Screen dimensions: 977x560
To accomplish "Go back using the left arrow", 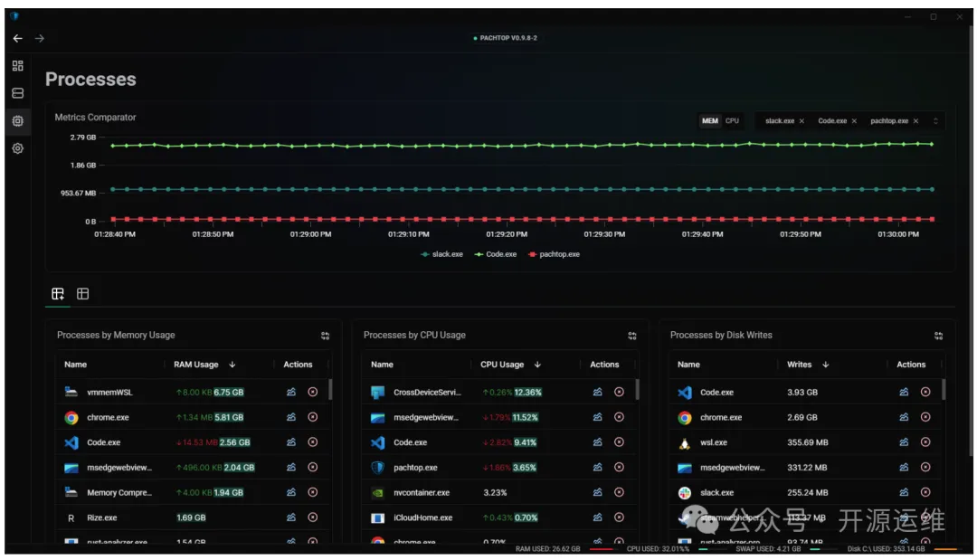I will [x=17, y=38].
